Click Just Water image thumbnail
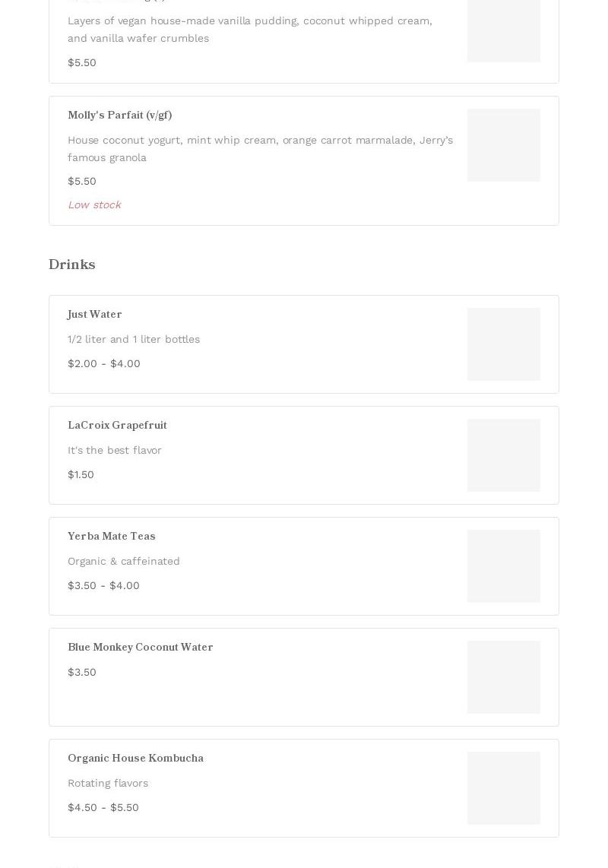608x868 pixels. pos(503,344)
